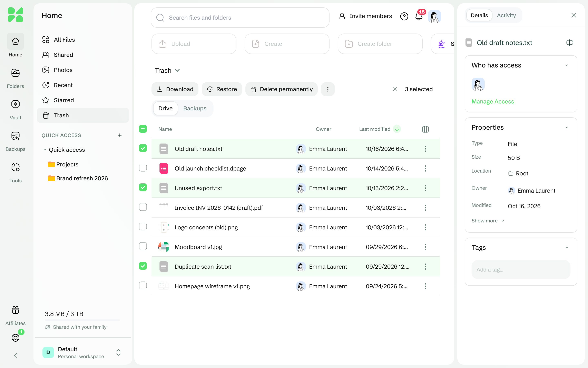Open Recent in the Home menu
The height and width of the screenshot is (368, 588).
pos(83,85)
